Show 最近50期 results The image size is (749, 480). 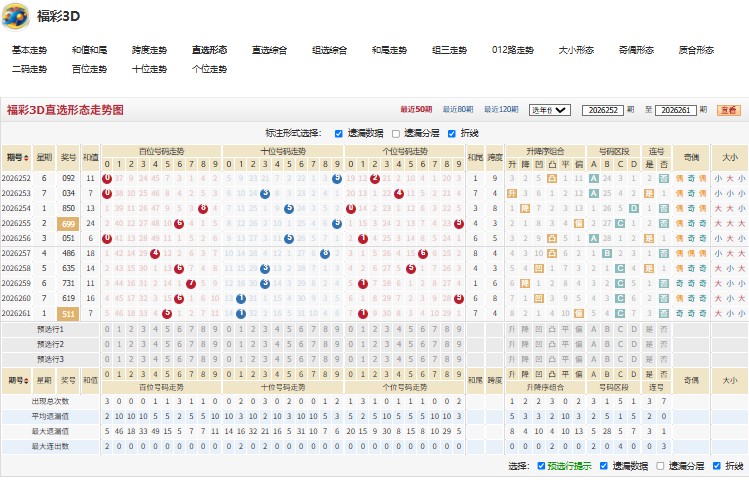[x=416, y=110]
